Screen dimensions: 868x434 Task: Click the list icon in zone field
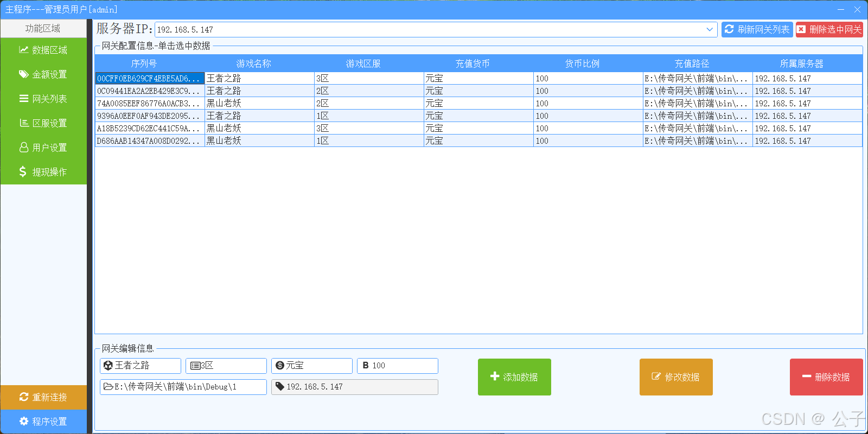[195, 366]
